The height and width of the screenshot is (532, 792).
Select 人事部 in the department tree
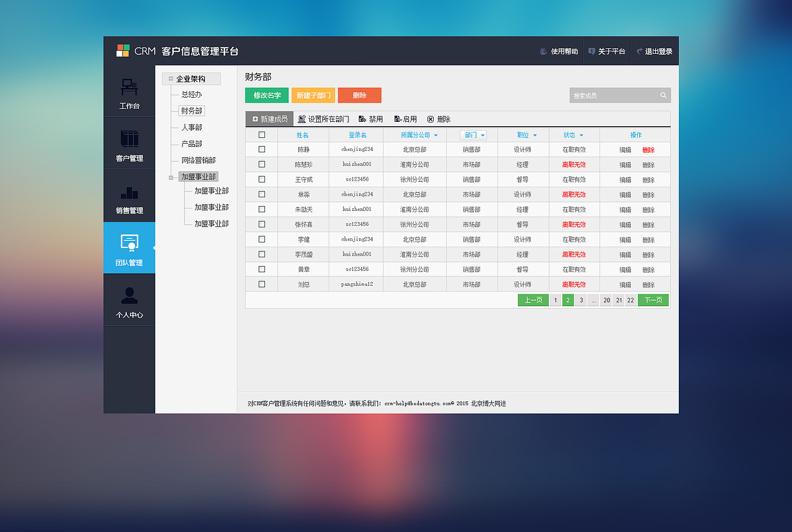[x=192, y=127]
